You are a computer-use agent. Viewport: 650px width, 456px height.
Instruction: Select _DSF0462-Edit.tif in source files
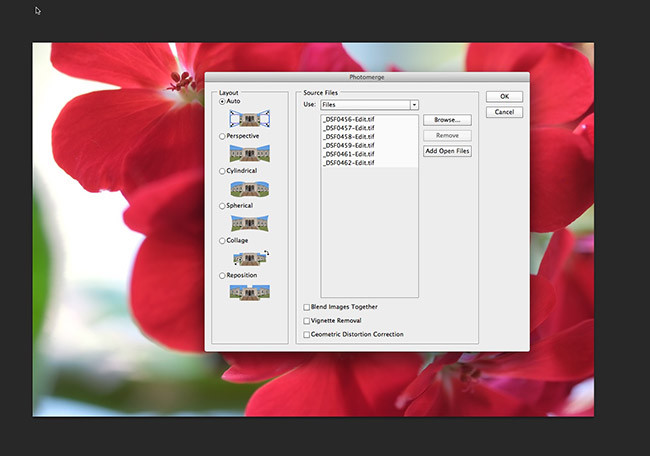pyautogui.click(x=348, y=162)
